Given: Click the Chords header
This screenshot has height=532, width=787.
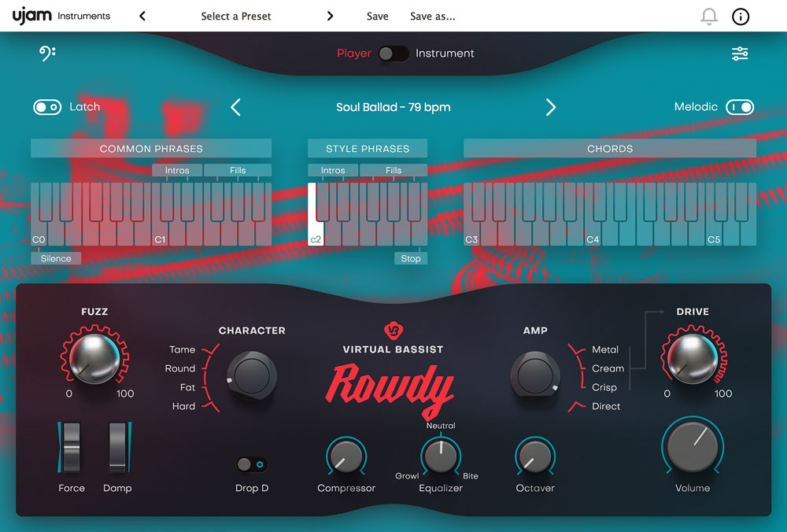Looking at the screenshot, I should (610, 149).
